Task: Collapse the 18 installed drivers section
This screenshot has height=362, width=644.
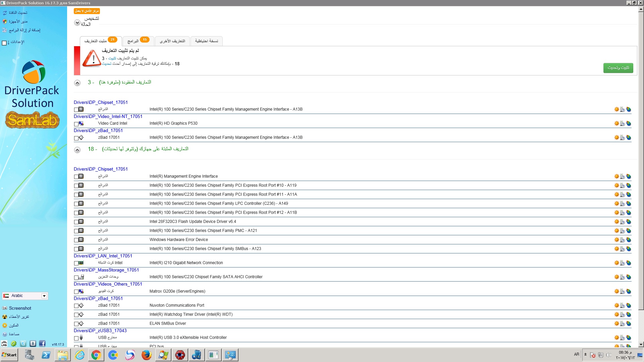Action: (x=77, y=150)
